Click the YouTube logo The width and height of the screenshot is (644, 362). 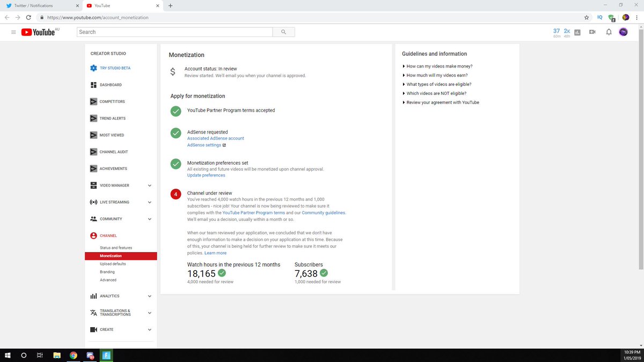39,32
